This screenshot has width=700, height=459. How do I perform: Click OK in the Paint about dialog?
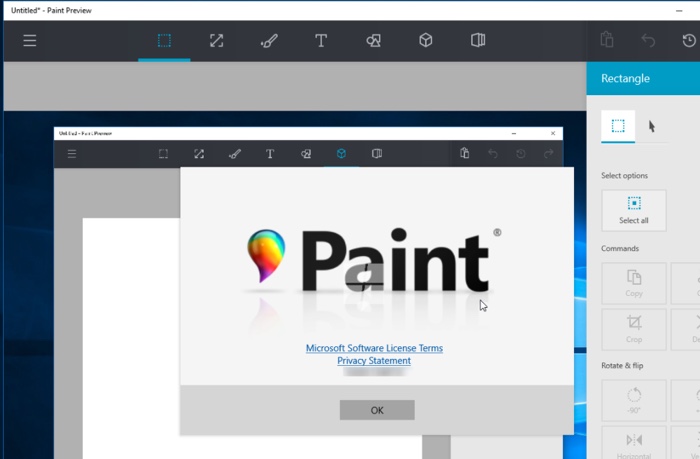tap(377, 410)
